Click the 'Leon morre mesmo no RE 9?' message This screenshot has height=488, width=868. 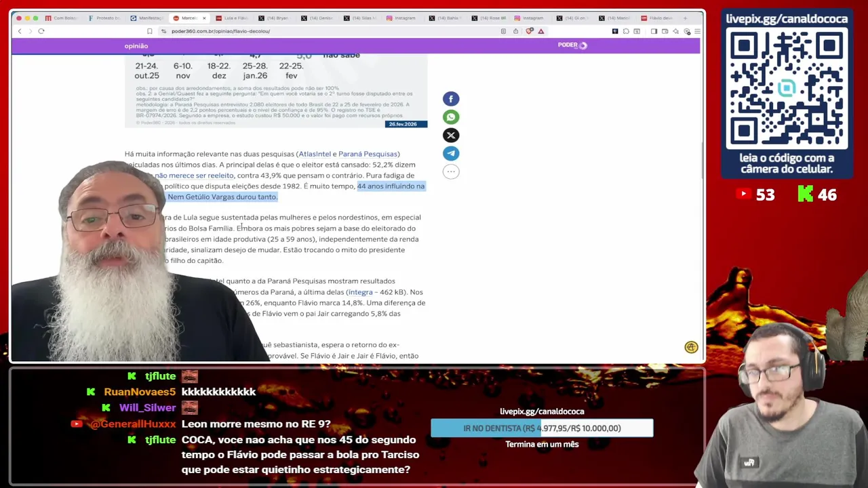256,424
